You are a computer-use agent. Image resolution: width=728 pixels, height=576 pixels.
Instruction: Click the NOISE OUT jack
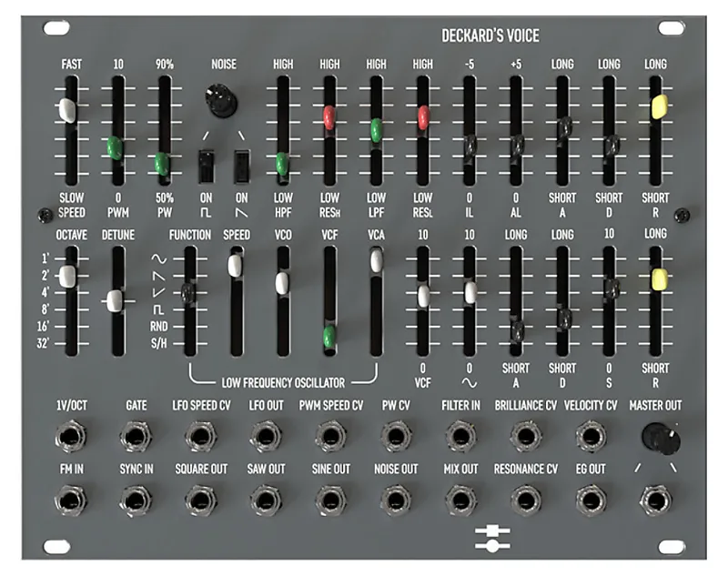(396, 500)
